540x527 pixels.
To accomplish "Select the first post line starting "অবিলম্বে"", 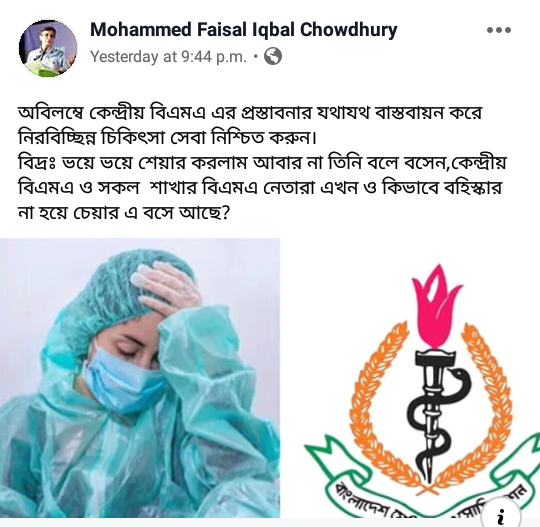I will (250, 113).
